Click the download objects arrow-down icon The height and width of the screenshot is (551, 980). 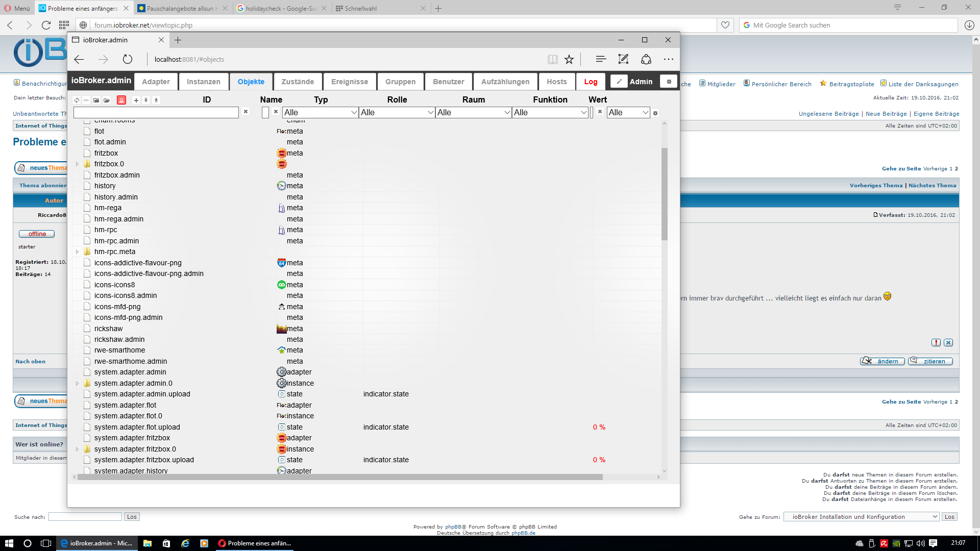[x=156, y=101]
